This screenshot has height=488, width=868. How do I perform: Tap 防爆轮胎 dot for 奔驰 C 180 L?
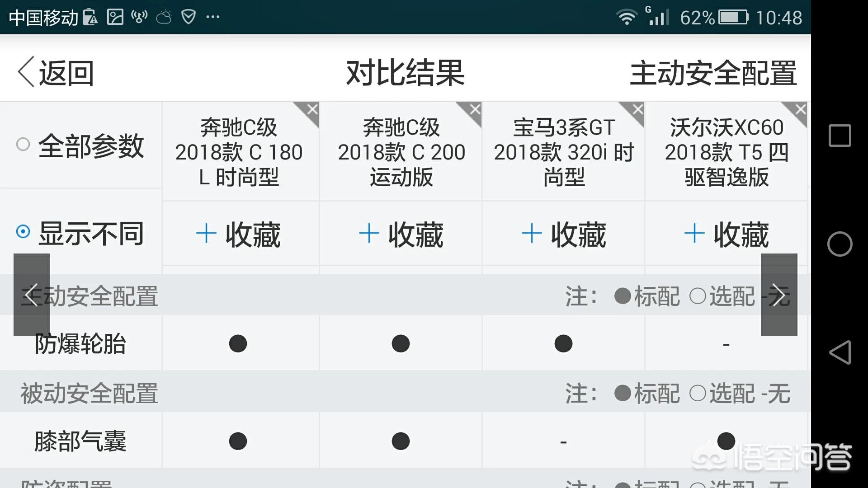coord(238,343)
